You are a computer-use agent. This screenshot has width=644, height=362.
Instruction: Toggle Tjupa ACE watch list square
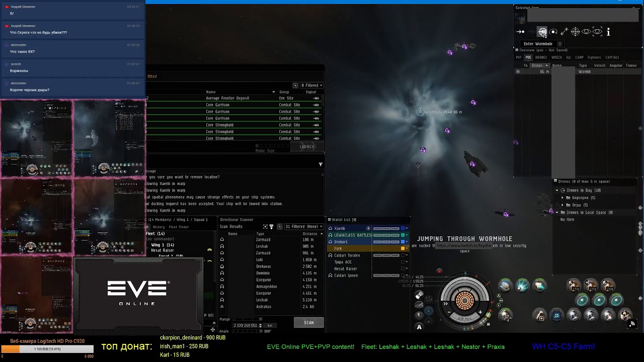403,262
